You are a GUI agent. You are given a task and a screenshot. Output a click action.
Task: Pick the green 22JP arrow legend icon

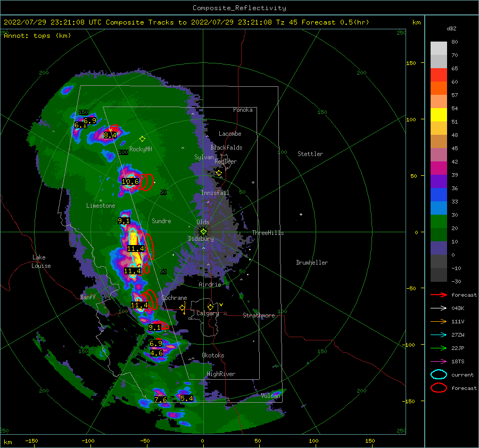pos(439,348)
